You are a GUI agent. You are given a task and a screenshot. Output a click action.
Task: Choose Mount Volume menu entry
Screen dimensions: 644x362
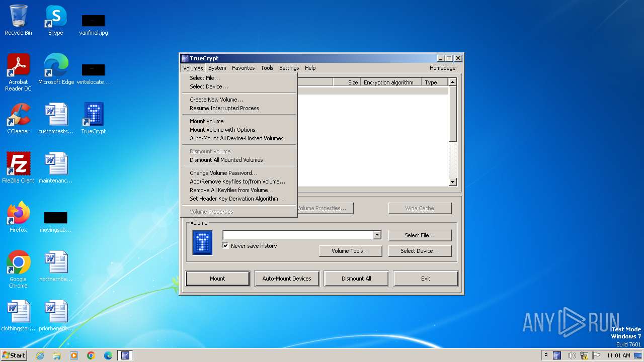pyautogui.click(x=239, y=121)
